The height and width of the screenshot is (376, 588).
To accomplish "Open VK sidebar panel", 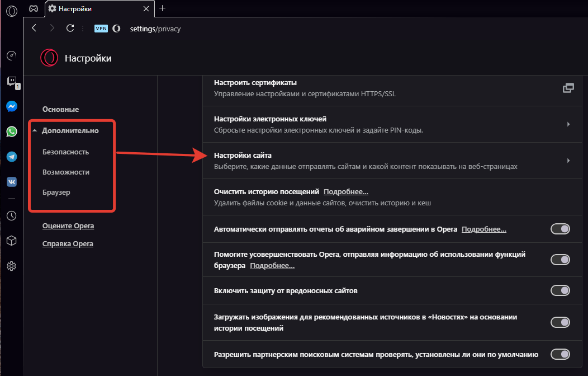I will [x=11, y=182].
